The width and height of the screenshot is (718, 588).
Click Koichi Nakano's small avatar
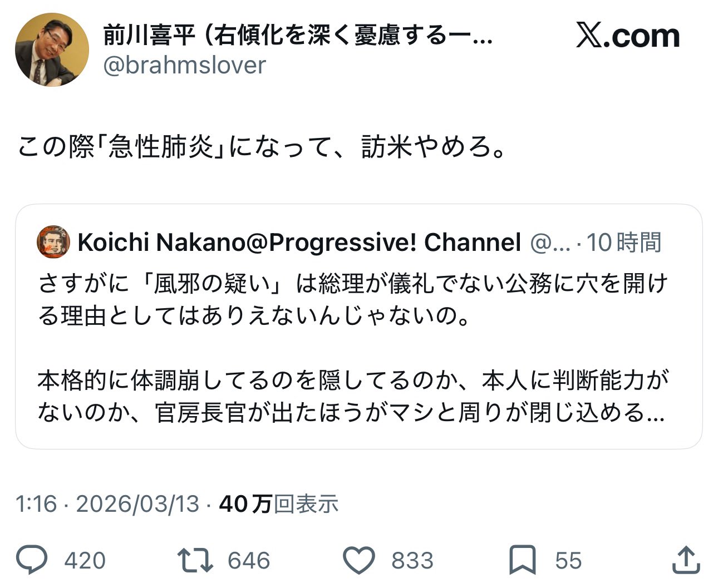pyautogui.click(x=53, y=242)
